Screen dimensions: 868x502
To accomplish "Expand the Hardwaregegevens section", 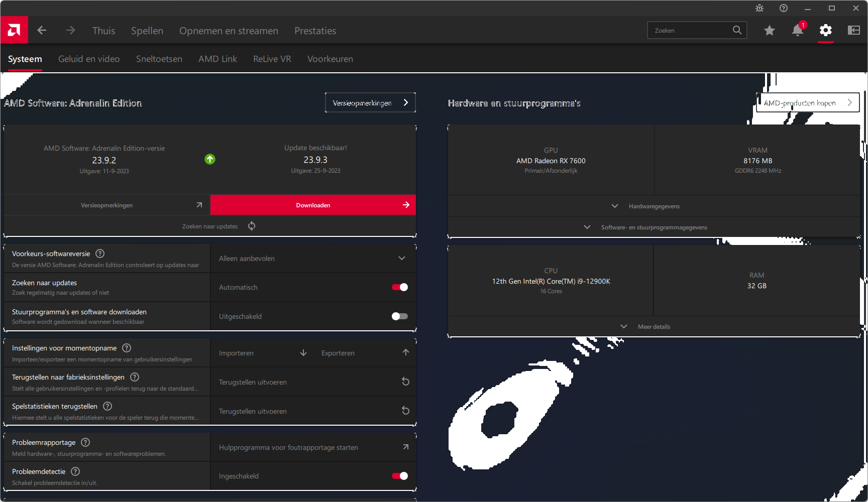I will click(654, 206).
